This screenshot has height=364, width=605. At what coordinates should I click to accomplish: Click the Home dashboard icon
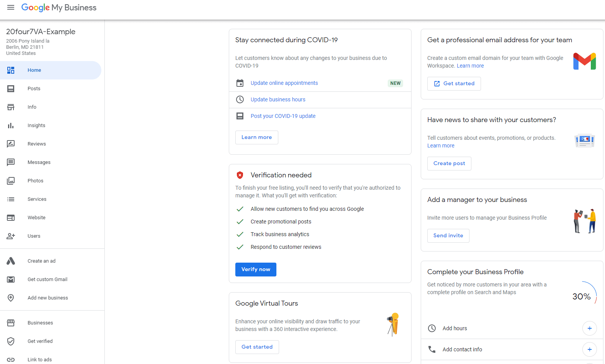pos(11,70)
